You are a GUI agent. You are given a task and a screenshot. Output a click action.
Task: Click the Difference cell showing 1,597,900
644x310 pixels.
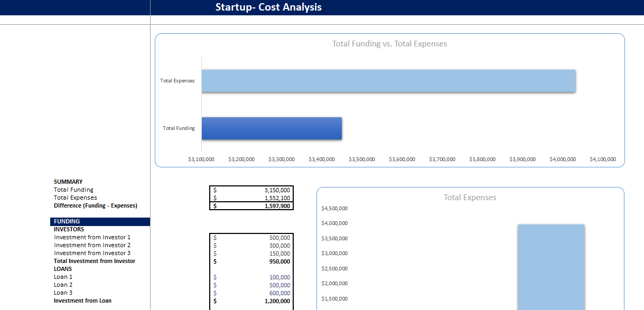pos(251,206)
